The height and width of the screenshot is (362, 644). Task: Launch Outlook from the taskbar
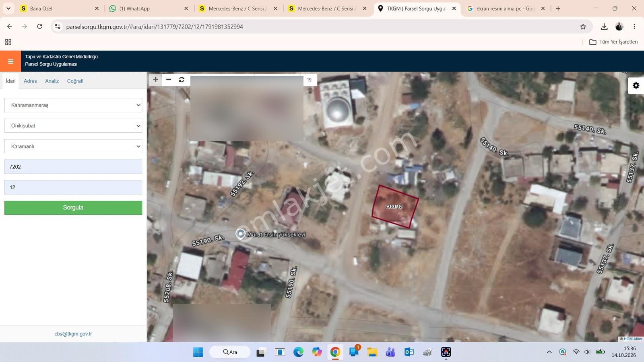point(409,352)
